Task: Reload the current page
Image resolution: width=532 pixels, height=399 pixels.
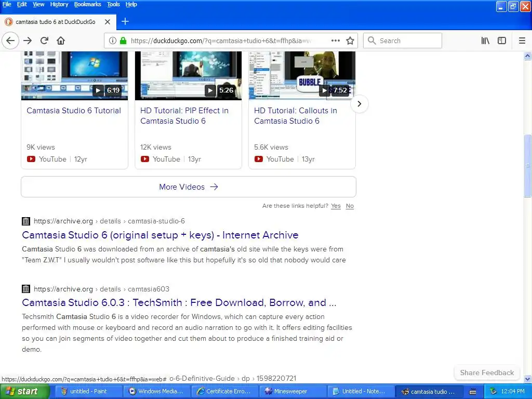Action: coord(44,41)
